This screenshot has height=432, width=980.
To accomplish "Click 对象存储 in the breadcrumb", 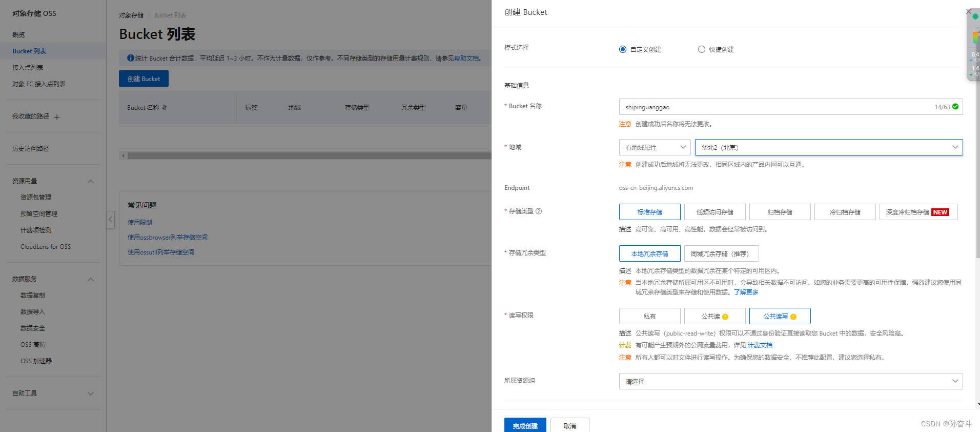I will click(131, 15).
